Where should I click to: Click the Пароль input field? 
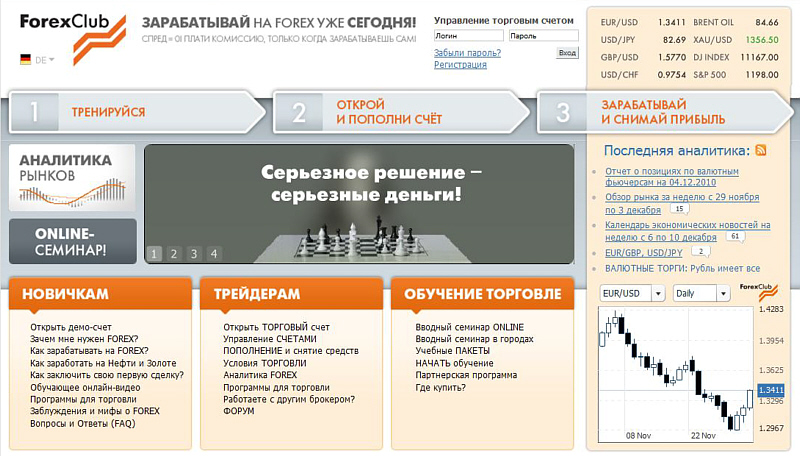tap(543, 36)
